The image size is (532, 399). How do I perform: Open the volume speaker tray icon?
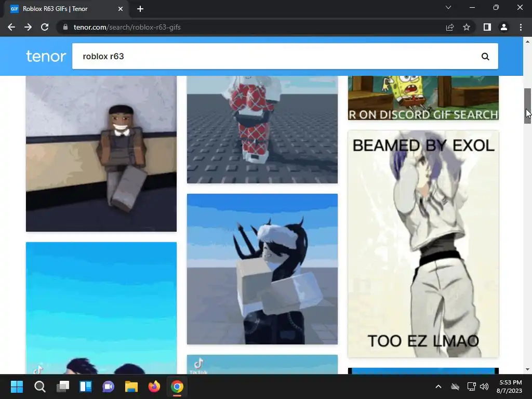click(x=484, y=387)
